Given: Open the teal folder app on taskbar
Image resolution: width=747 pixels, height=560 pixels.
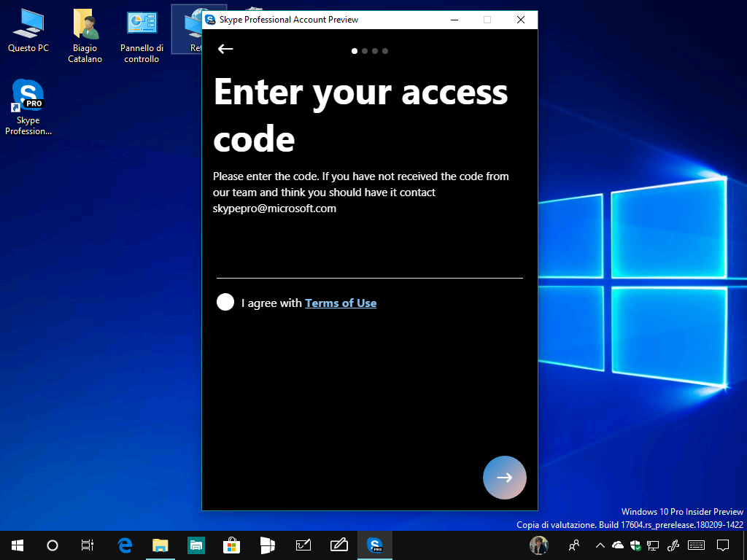Looking at the screenshot, I should 196,545.
